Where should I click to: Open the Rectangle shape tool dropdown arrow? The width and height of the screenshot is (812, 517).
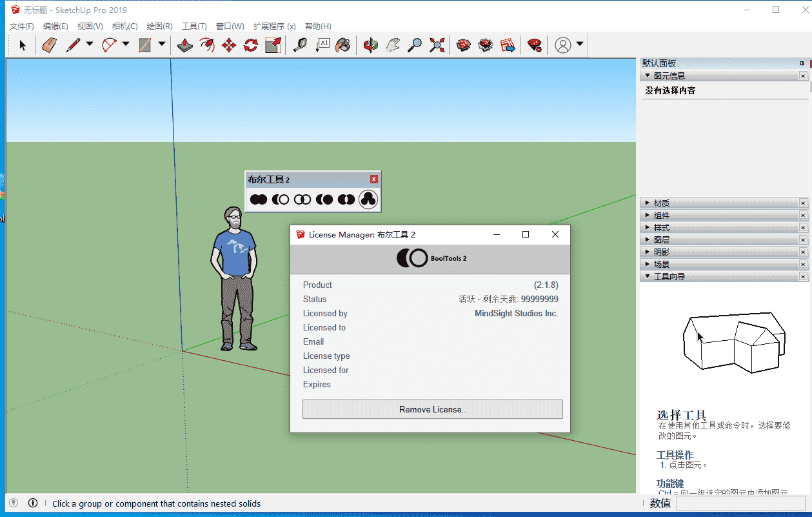click(x=162, y=45)
